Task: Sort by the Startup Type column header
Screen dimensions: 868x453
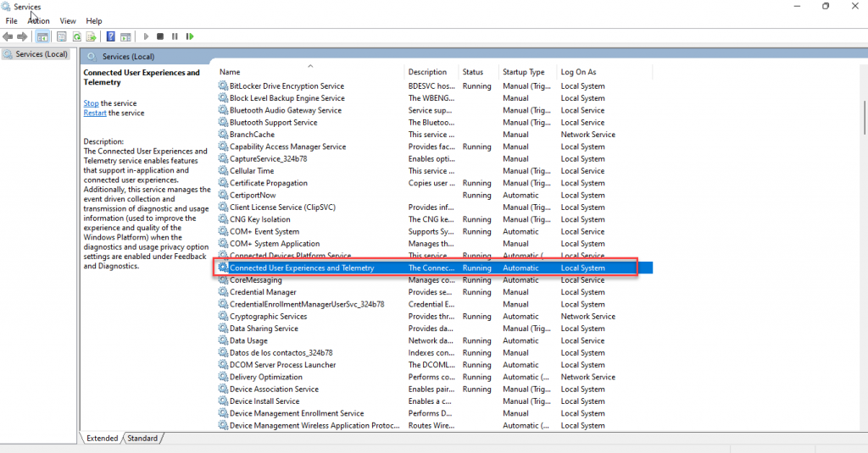Action: pos(528,72)
